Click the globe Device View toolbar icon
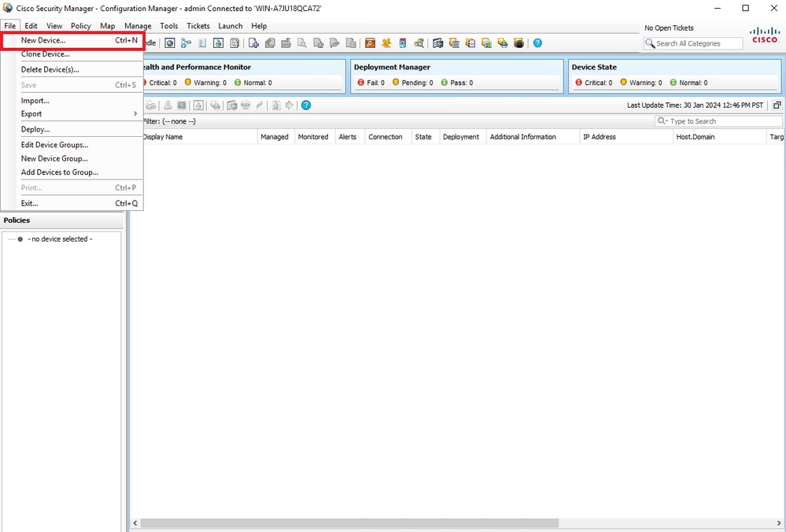 coord(170,43)
